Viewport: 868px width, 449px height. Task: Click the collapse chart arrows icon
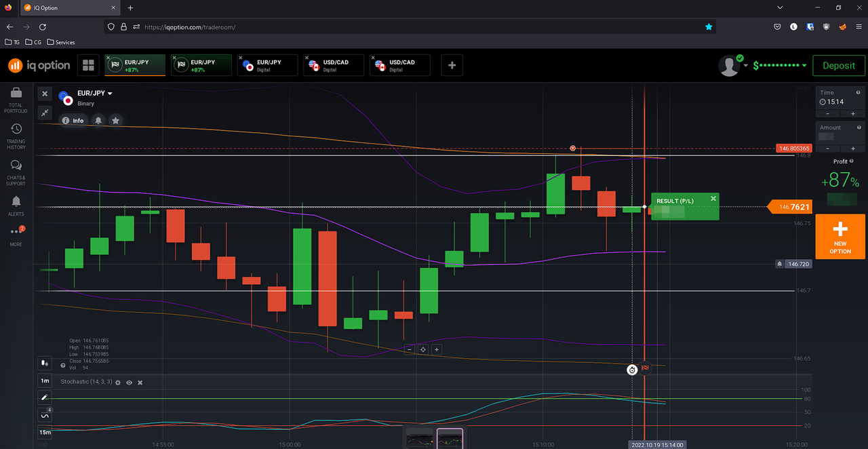click(45, 113)
